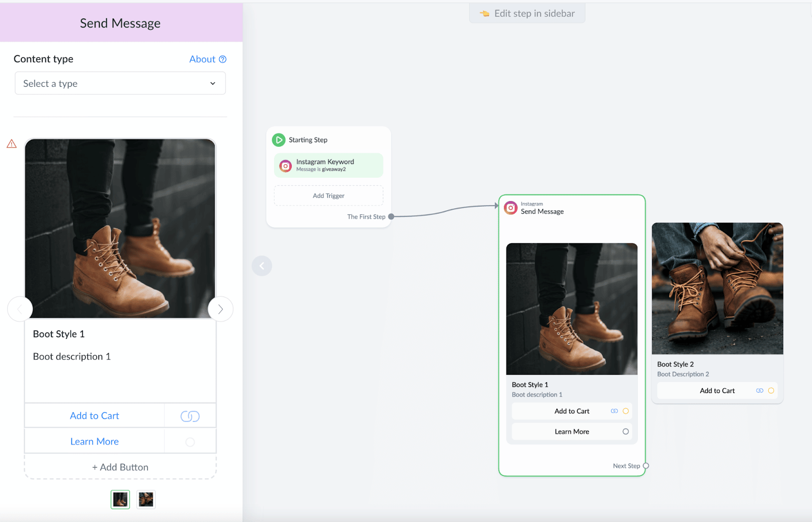Image resolution: width=812 pixels, height=522 pixels.
Task: Click The First Step connector dot
Action: [391, 217]
